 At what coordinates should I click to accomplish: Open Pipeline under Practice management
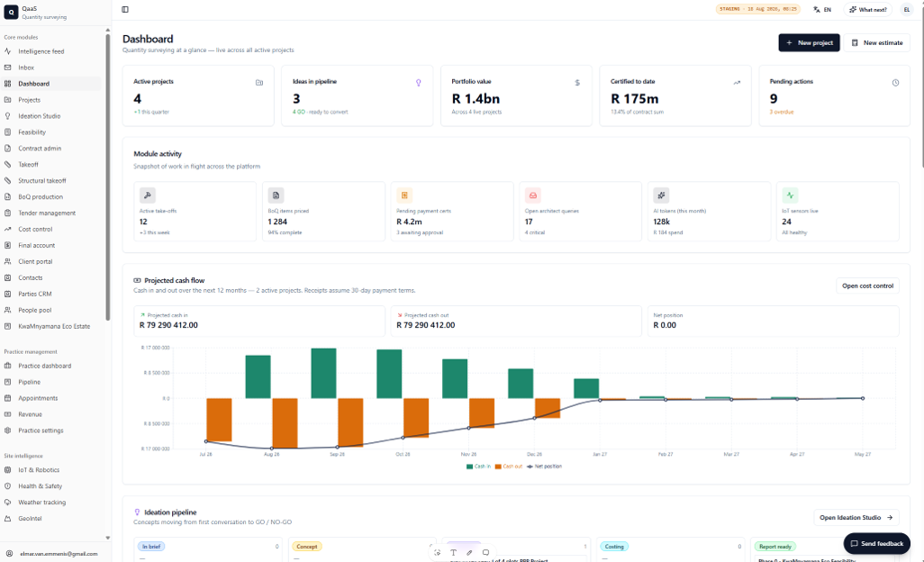coord(52,383)
